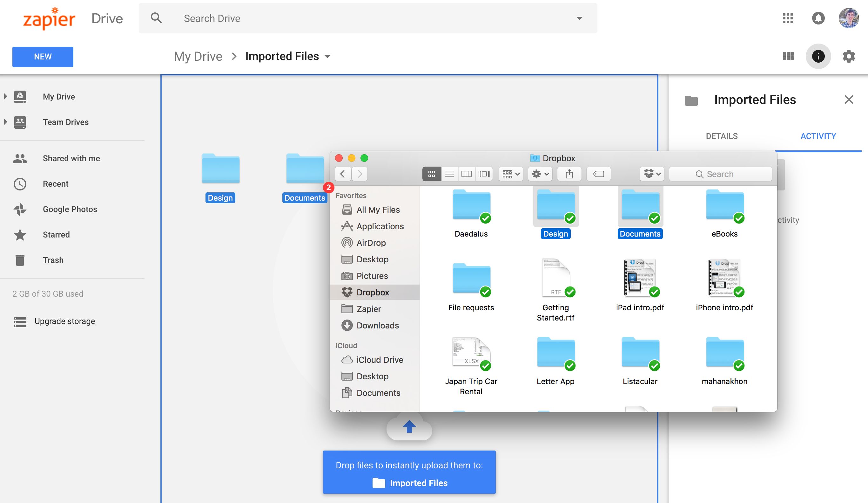
Task: Toggle the view details info icon
Action: 818,56
